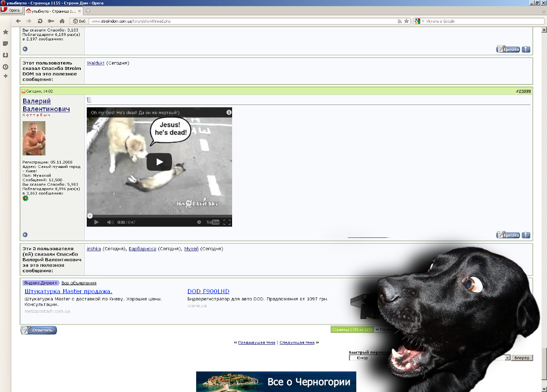Click the browser Back arrow
The height and width of the screenshot is (392, 547).
(18, 21)
